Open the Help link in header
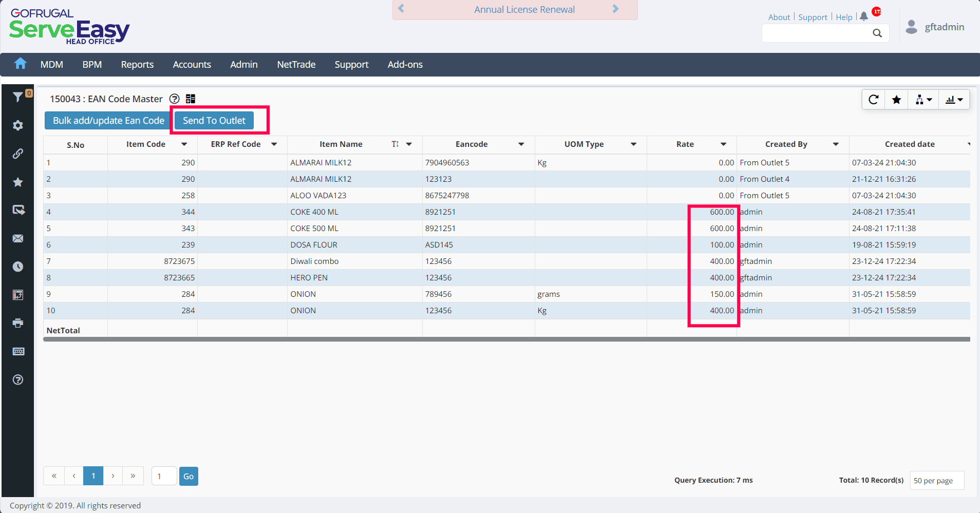This screenshot has height=513, width=980. click(844, 17)
